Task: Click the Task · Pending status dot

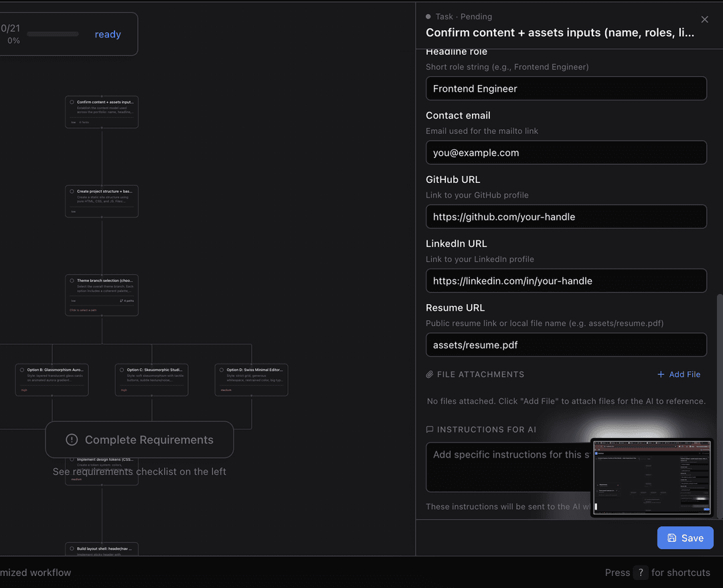Action: pos(428,17)
